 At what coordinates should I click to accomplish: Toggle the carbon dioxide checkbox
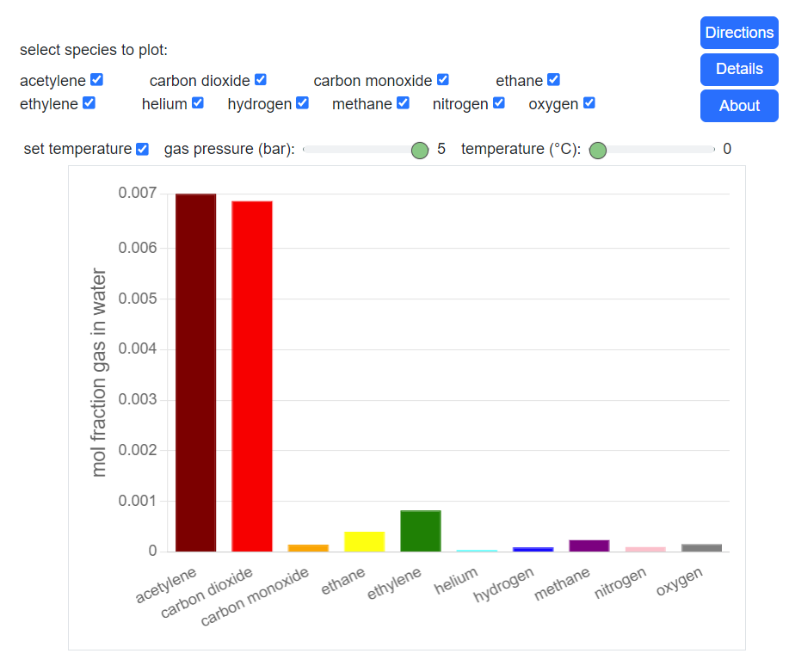pyautogui.click(x=260, y=80)
